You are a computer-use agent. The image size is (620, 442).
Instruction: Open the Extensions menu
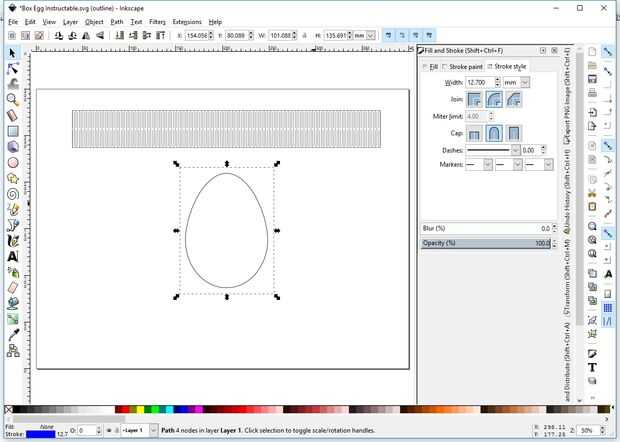(187, 22)
